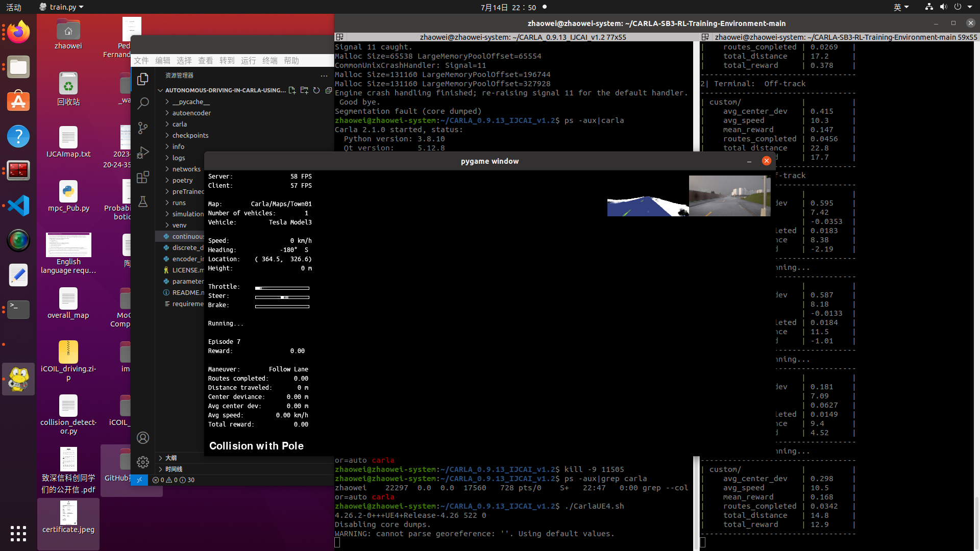980x551 pixels.
Task: Open the Explorer more actions ... menu
Action: coord(324,76)
